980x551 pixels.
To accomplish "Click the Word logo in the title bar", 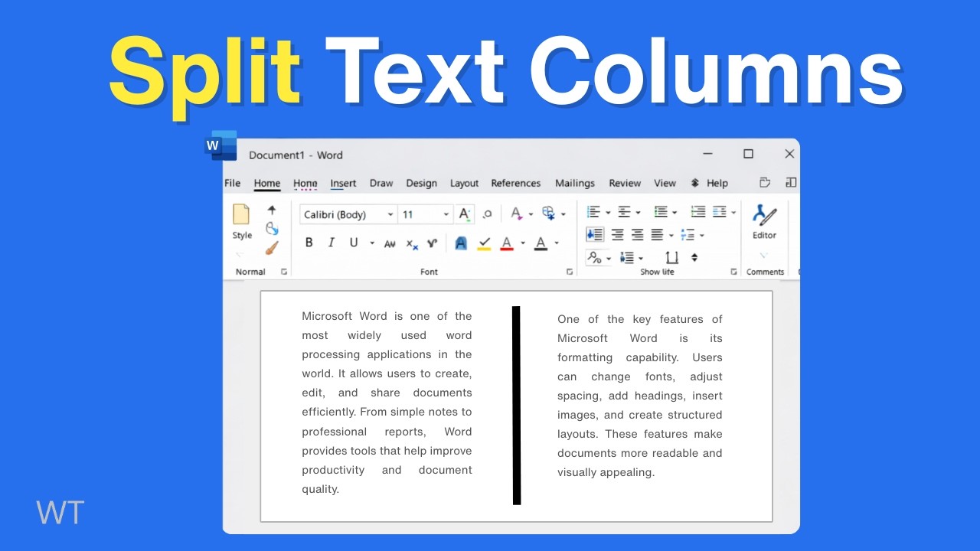I will point(220,145).
